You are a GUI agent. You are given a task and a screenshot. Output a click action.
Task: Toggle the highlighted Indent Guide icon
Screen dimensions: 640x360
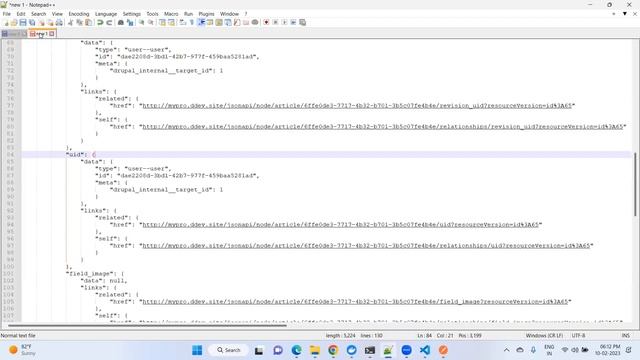201,22
